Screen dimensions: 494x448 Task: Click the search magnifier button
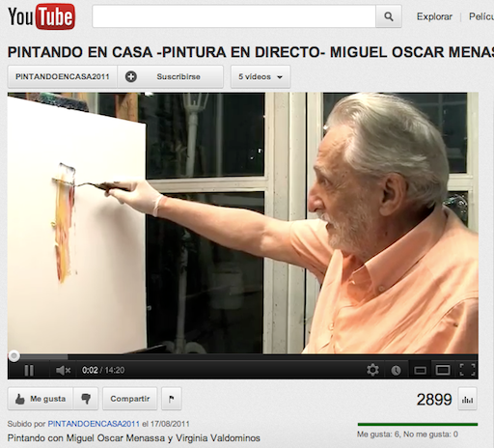(x=389, y=16)
